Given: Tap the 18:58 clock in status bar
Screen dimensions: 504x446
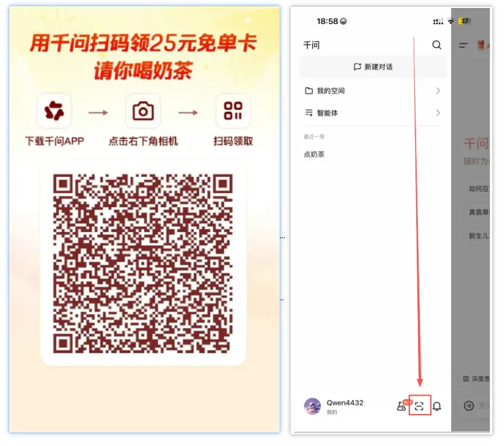Looking at the screenshot, I should (327, 22).
